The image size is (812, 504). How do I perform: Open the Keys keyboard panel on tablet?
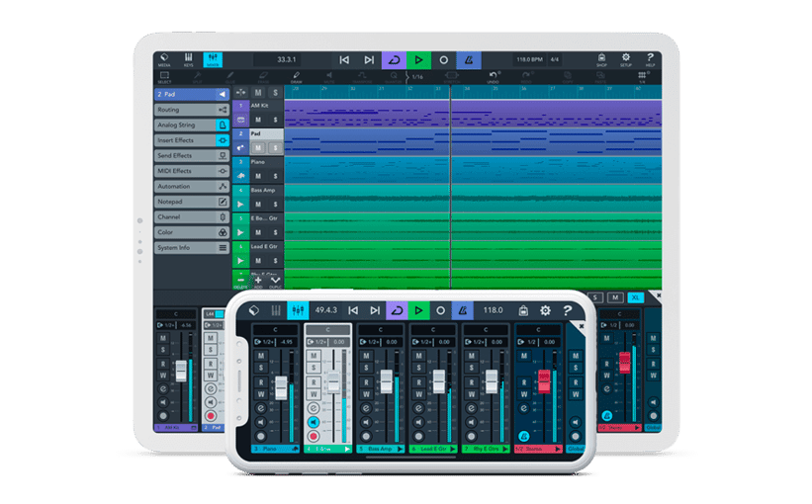click(x=189, y=60)
